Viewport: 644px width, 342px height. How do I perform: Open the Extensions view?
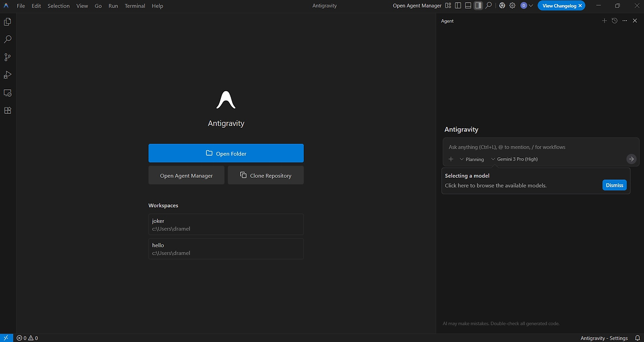coord(8,111)
